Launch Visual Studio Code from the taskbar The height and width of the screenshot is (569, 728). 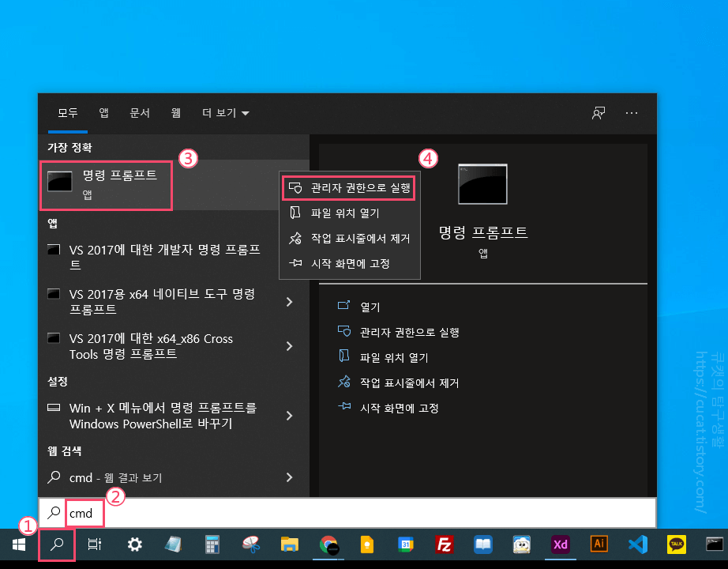click(x=637, y=545)
